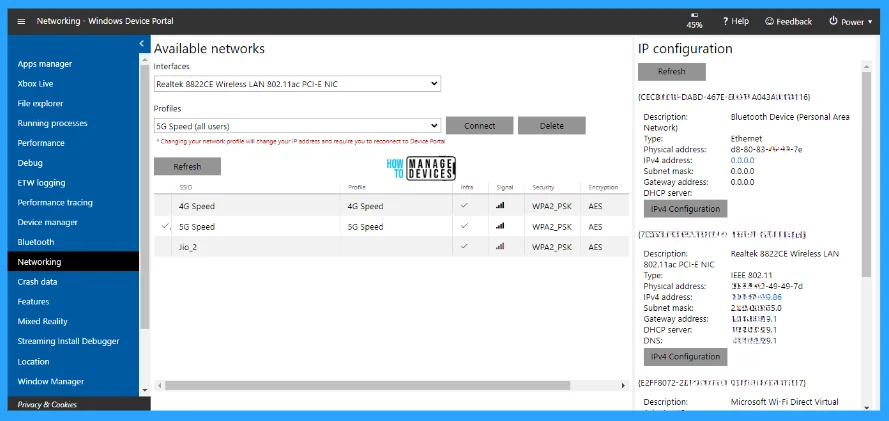
Task: Open File explorer from sidebar
Action: pos(40,104)
